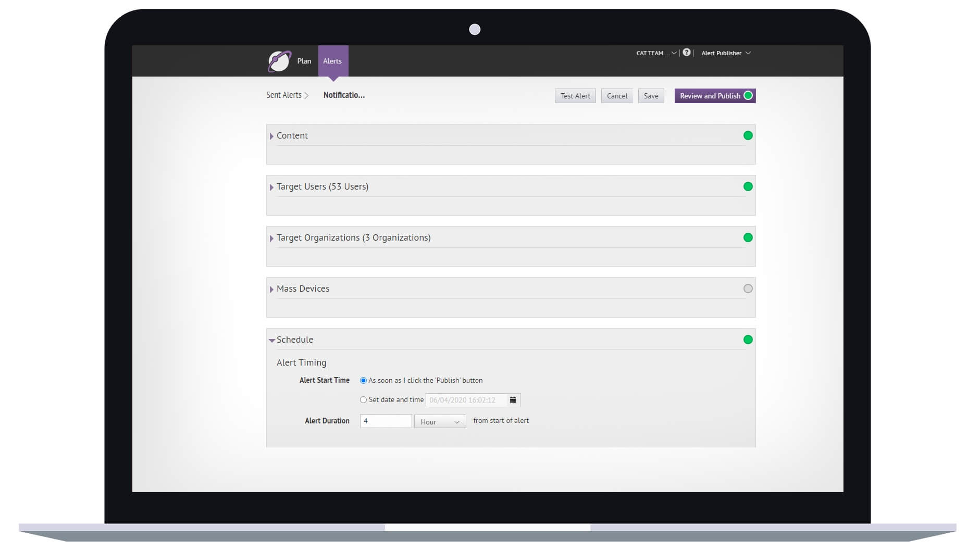Click the Test Alert button
This screenshot has width=980, height=551.
(575, 96)
